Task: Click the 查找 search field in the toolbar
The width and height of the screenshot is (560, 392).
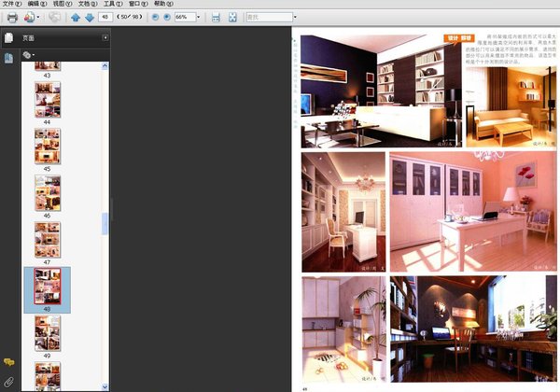Action: [270, 17]
